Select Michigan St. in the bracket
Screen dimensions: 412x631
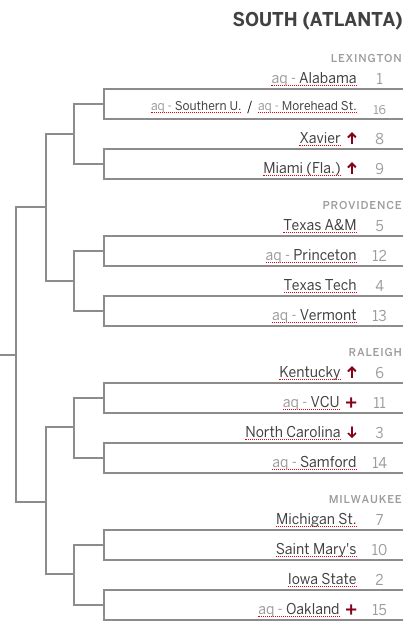pos(316,520)
